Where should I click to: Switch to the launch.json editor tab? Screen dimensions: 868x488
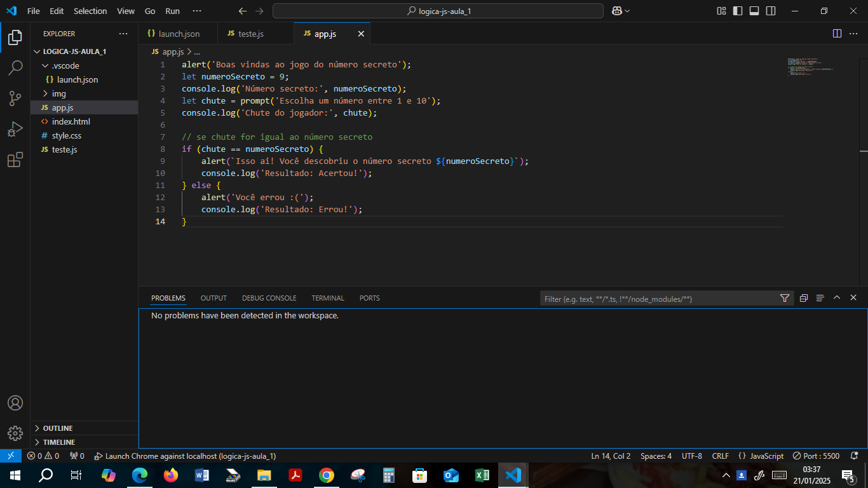tap(178, 34)
